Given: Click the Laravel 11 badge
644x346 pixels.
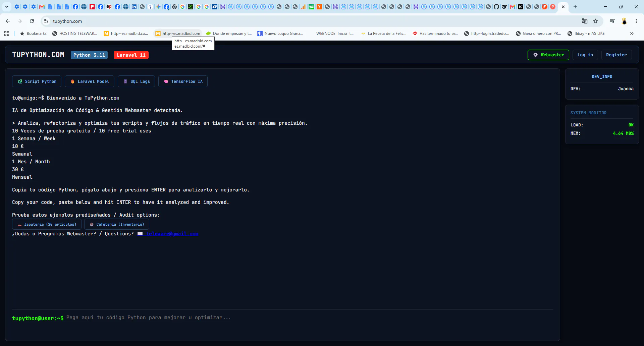Looking at the screenshot, I should point(131,55).
